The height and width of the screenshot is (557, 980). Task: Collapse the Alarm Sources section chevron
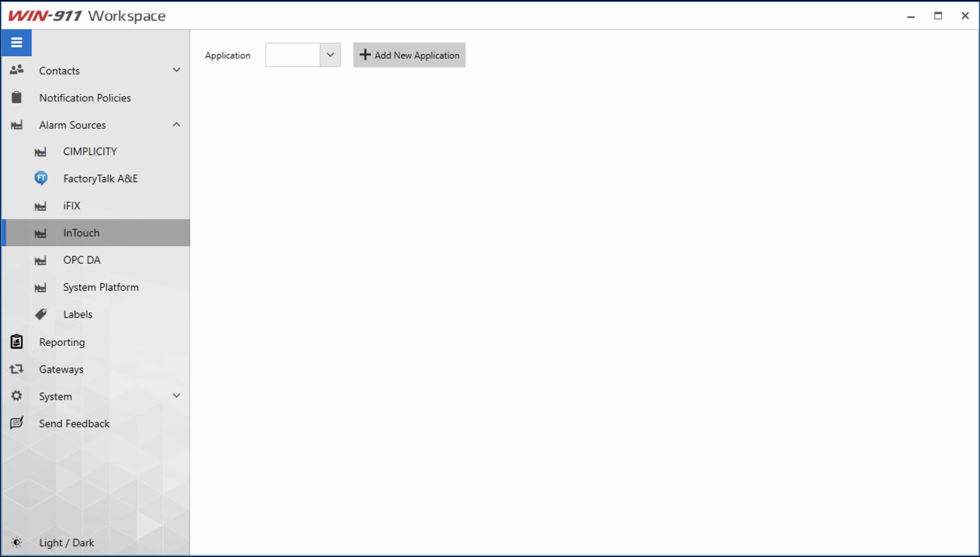[177, 125]
